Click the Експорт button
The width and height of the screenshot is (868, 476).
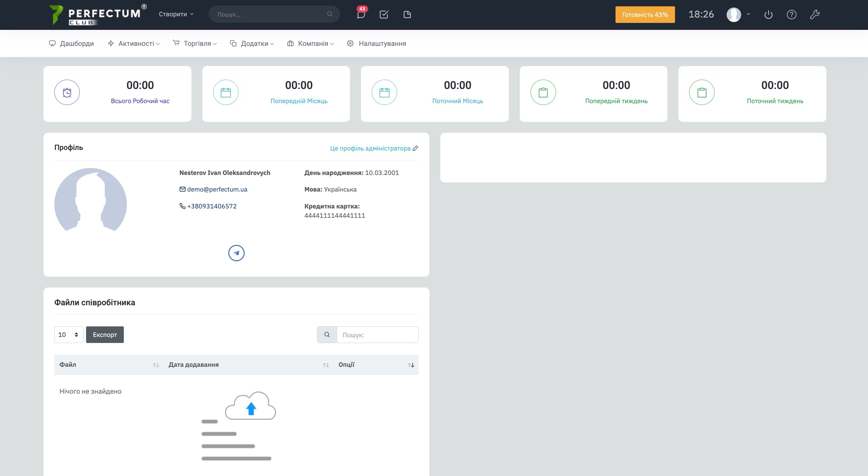pyautogui.click(x=105, y=335)
